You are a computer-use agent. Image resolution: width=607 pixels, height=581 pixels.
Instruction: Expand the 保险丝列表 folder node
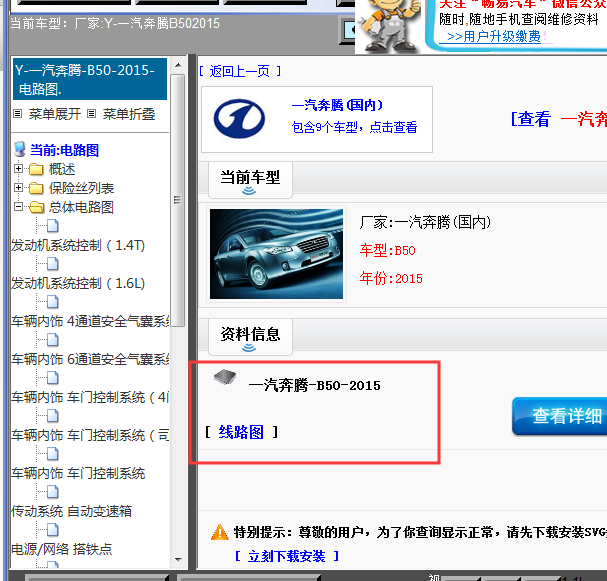(18, 188)
